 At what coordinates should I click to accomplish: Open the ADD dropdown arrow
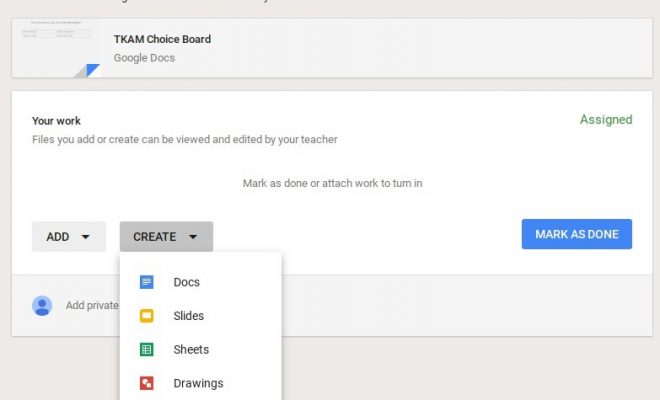point(85,237)
